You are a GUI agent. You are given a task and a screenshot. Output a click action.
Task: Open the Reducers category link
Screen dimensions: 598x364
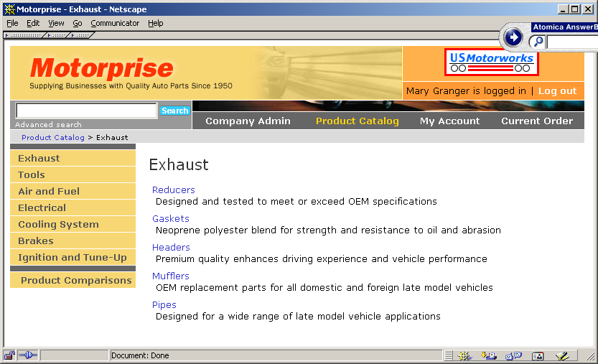point(174,190)
